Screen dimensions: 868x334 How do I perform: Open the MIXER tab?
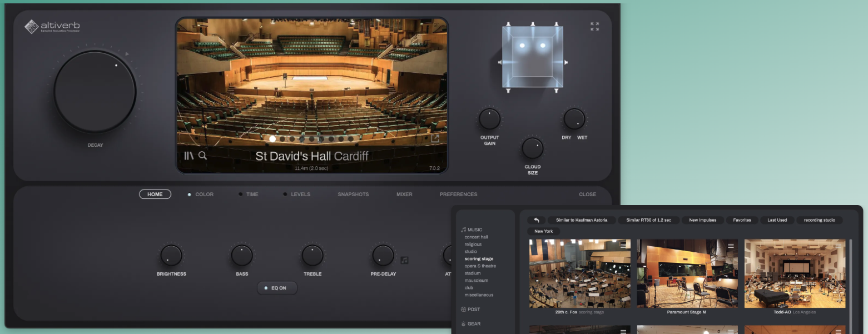(x=404, y=195)
